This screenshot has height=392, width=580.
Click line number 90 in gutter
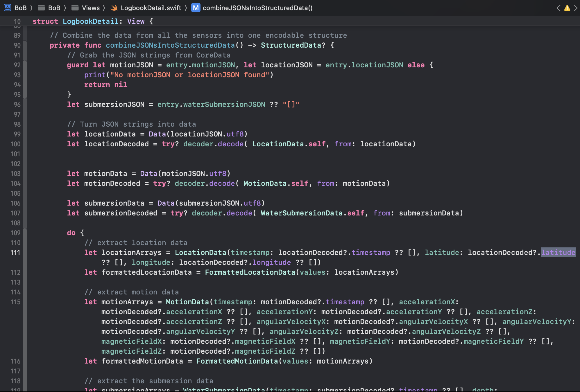click(17, 45)
